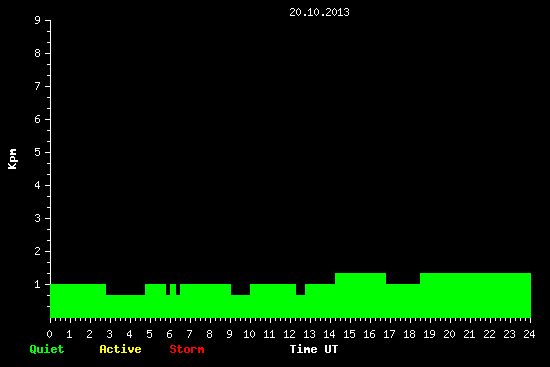Click the green Quiet legend label

pos(47,349)
